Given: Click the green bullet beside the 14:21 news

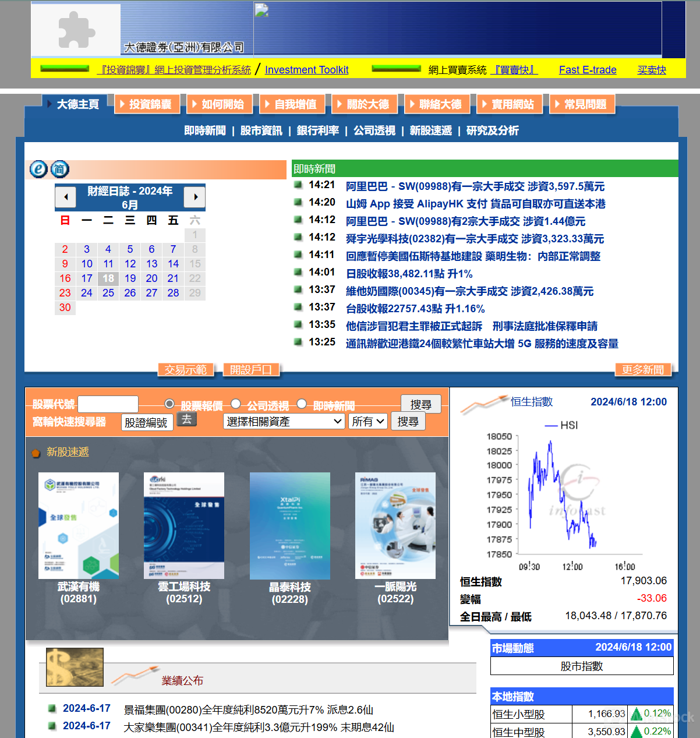Looking at the screenshot, I should coord(298,185).
